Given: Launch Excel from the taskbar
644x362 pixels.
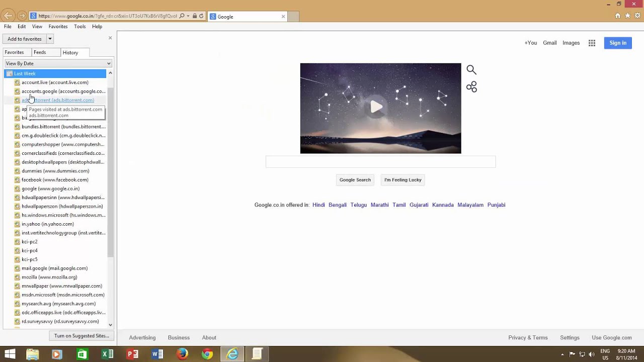Looking at the screenshot, I should point(107,354).
